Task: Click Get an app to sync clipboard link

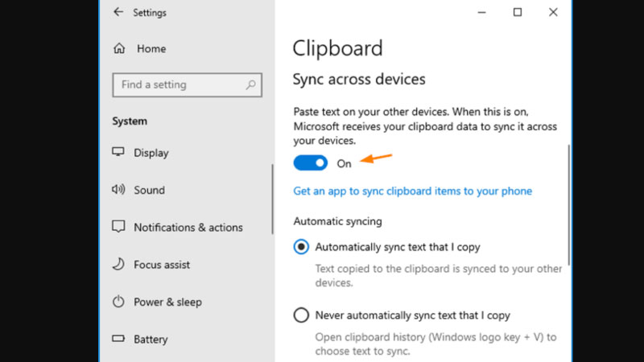Action: pyautogui.click(x=412, y=191)
